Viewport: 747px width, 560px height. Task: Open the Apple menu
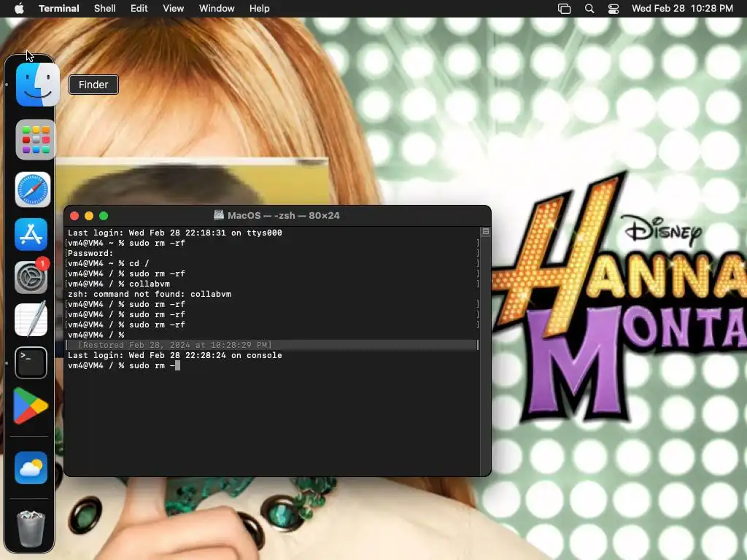click(19, 9)
